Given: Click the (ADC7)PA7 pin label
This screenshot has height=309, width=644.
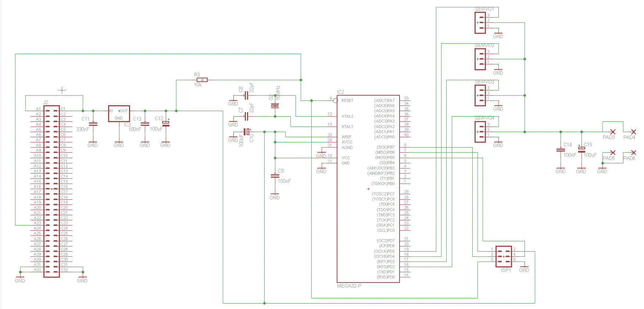Looking at the screenshot, I should point(384,100).
